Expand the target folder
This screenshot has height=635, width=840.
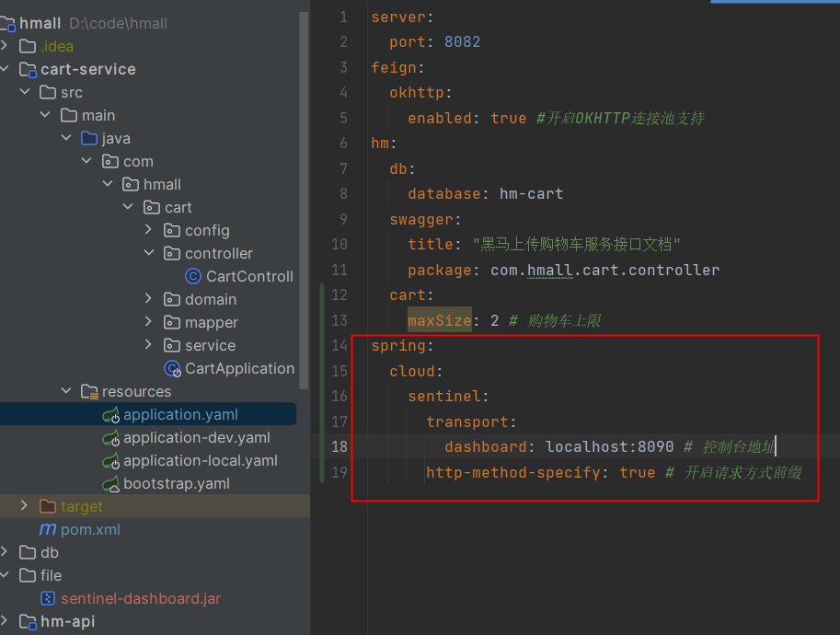25,506
